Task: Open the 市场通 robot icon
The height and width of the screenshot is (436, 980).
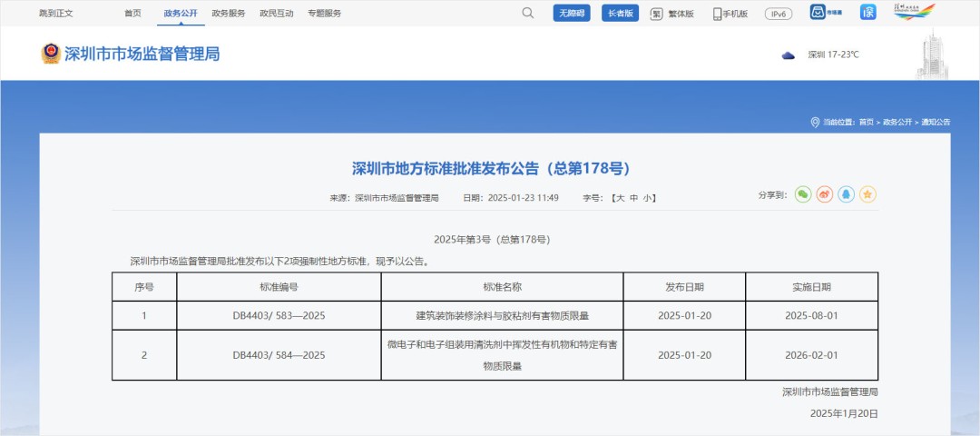Action: coord(820,13)
